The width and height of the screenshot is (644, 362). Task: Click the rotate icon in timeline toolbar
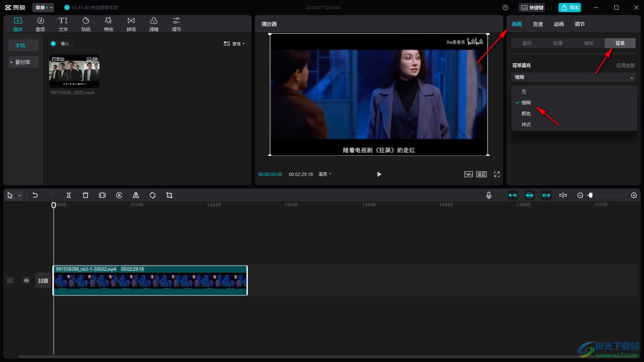tap(153, 195)
